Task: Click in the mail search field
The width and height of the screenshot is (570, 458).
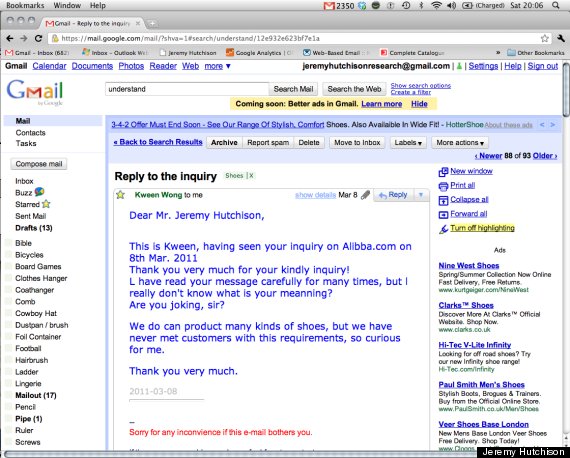Action: click(187, 89)
